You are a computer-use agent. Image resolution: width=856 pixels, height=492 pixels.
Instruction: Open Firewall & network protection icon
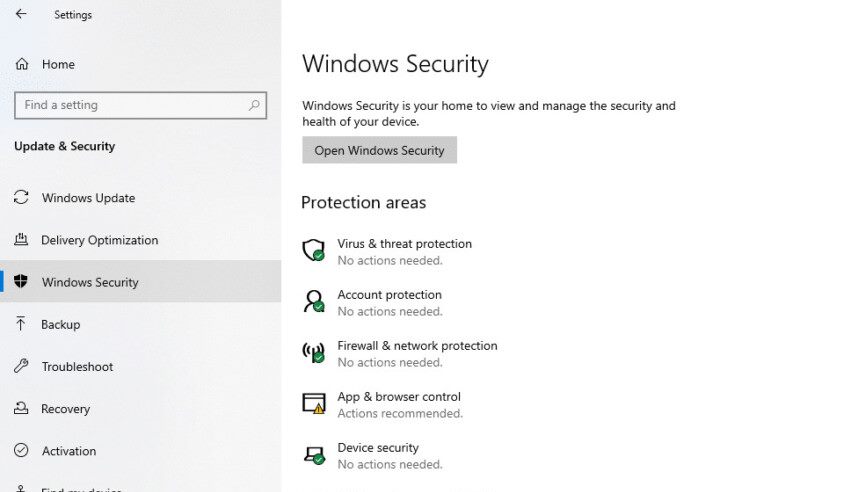click(x=314, y=353)
